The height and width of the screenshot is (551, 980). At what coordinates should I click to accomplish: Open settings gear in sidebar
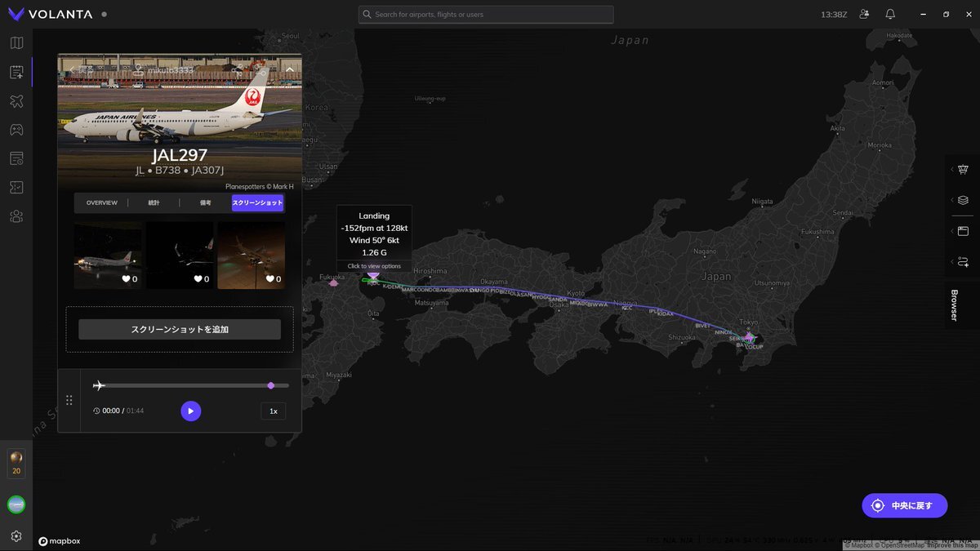[x=16, y=536]
